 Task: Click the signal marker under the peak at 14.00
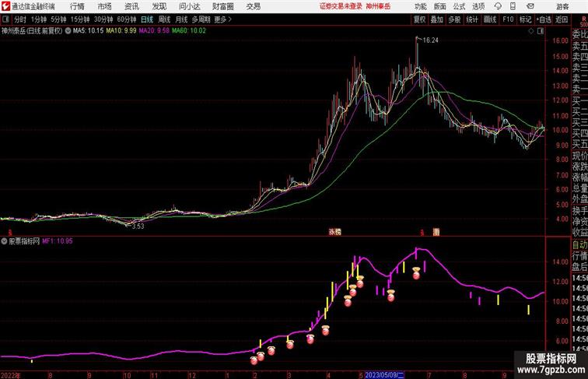click(x=416, y=273)
